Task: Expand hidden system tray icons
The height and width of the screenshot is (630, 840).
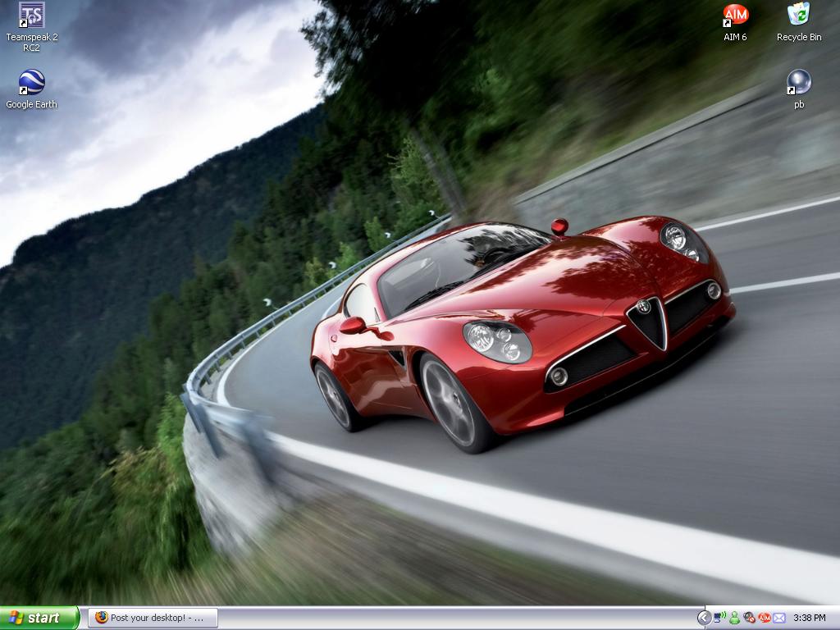Action: pyautogui.click(x=704, y=618)
